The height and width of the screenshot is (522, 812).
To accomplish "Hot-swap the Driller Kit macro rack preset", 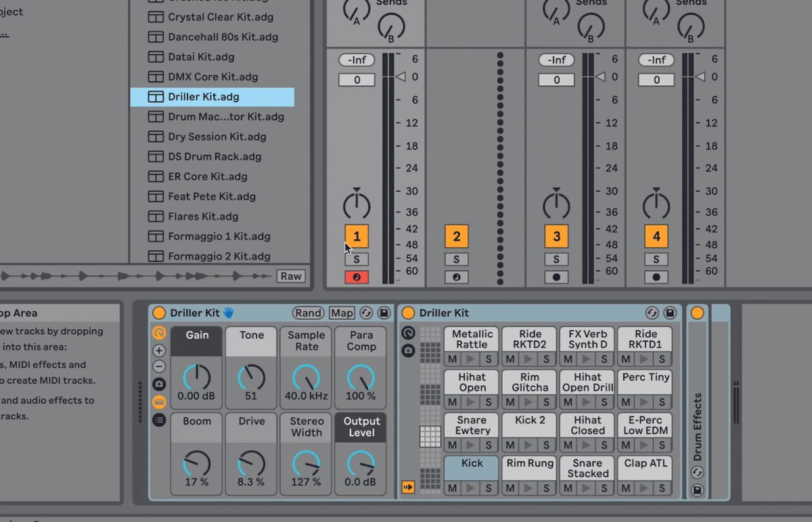I will [366, 313].
